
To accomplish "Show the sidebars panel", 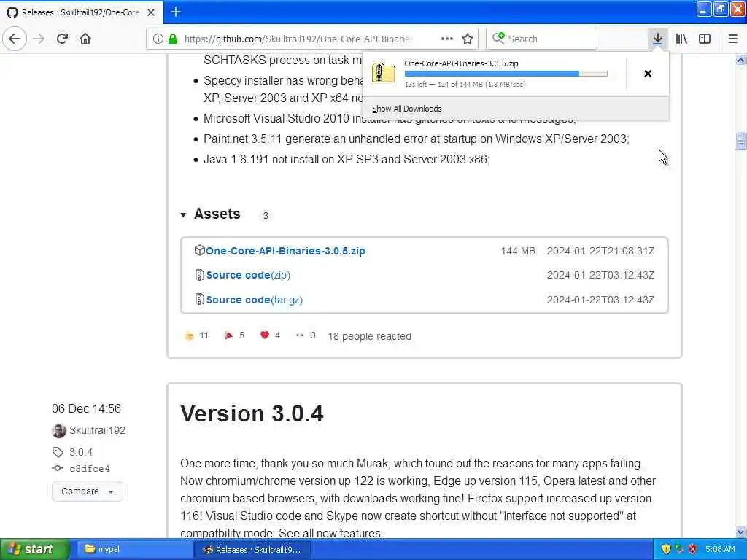I will pos(705,39).
